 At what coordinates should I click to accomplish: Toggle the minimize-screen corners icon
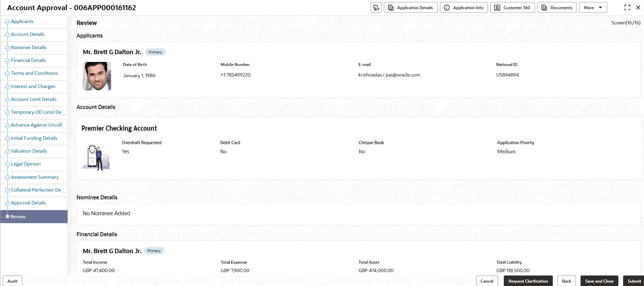click(627, 7)
